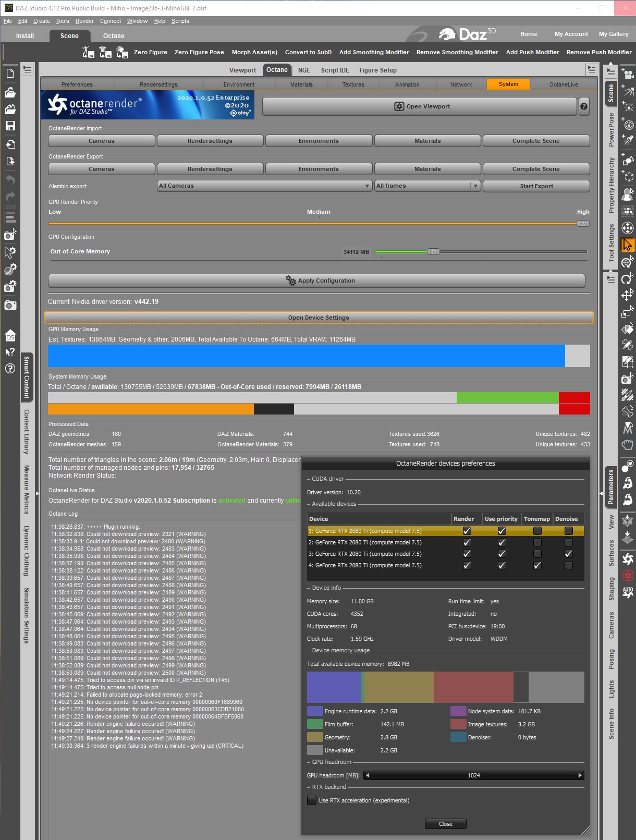Create new spotlight icon
636x840 pixels.
(628, 140)
